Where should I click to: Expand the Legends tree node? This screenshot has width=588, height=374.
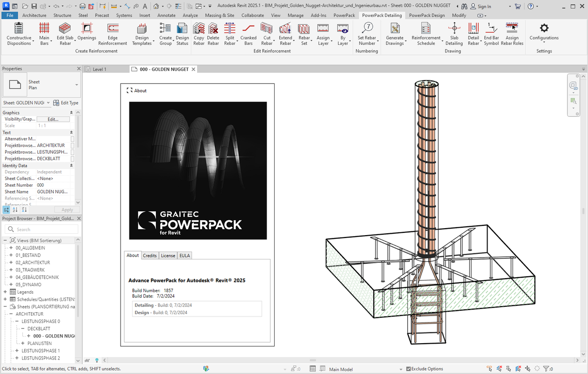5,292
